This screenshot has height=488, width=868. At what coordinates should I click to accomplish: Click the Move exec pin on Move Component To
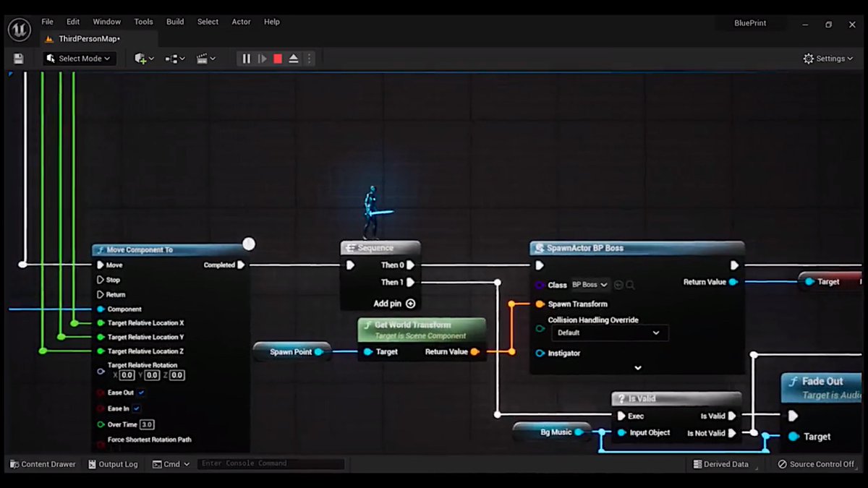pos(101,265)
